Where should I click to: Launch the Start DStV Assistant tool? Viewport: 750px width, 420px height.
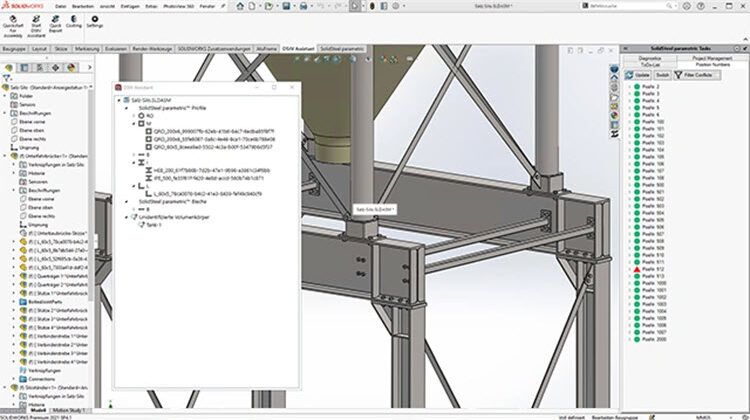pyautogui.click(x=35, y=21)
